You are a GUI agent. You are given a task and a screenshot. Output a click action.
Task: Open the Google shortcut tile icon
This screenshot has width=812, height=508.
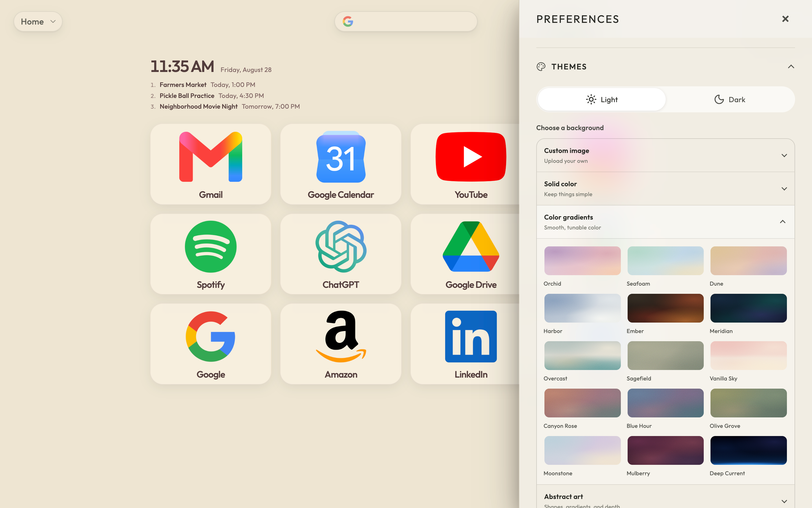coord(211,337)
